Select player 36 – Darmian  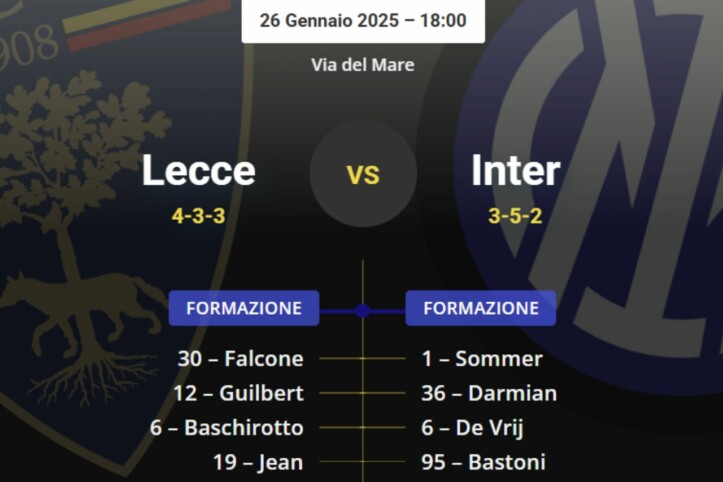(489, 393)
